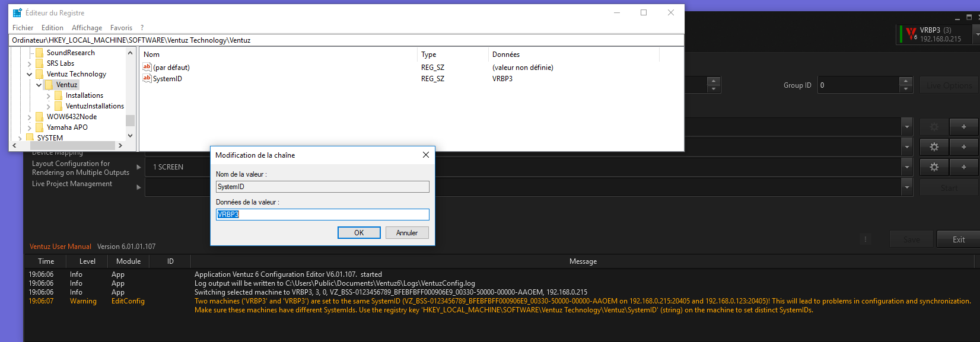The image size is (980, 342).
Task: Click the gear icon on the 1 SCREEN row
Action: coord(934,167)
